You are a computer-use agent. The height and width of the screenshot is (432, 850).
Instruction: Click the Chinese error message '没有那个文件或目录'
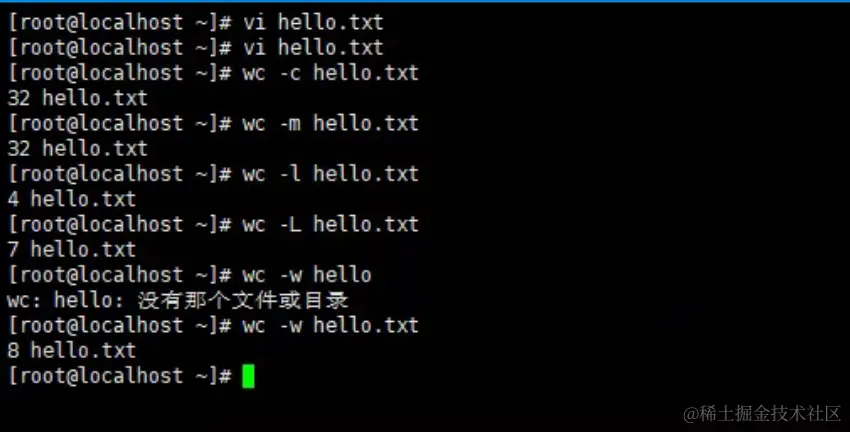coord(243,300)
